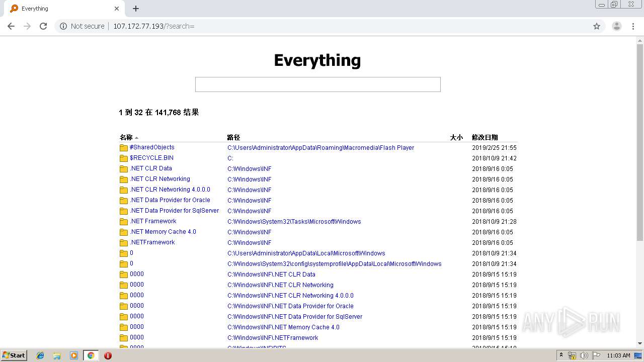Click the volume icon in system tray
The width and height of the screenshot is (644, 362).
click(x=584, y=355)
